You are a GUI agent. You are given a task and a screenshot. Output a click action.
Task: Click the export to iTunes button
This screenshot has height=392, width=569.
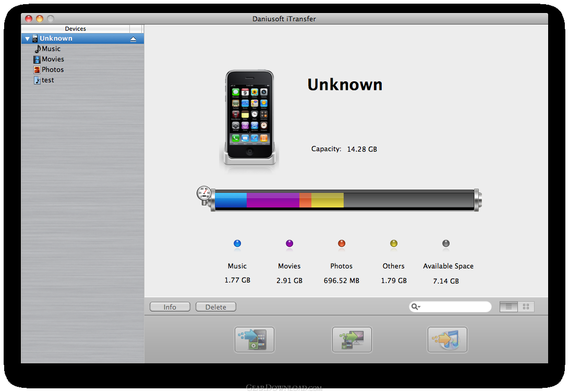(x=447, y=339)
